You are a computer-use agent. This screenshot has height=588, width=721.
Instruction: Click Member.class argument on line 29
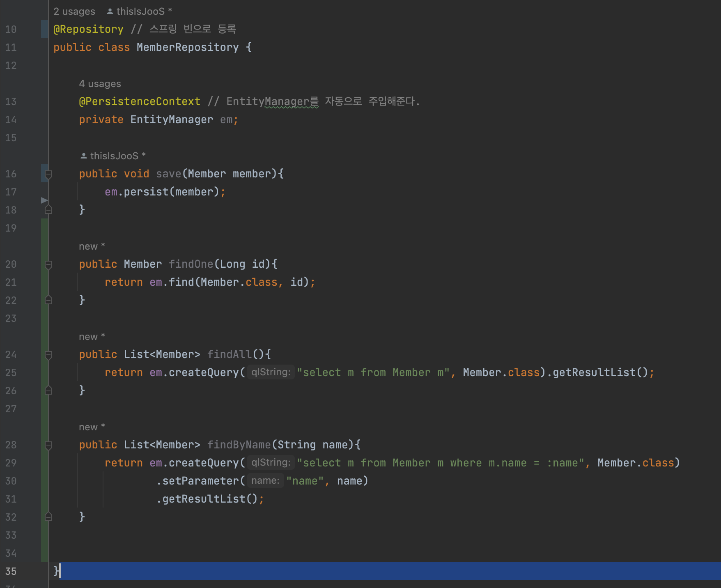point(636,463)
